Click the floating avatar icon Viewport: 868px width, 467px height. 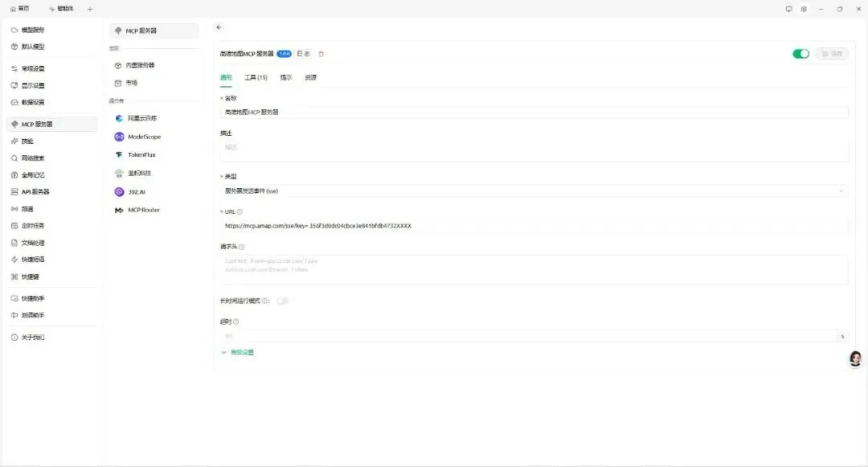(855, 358)
